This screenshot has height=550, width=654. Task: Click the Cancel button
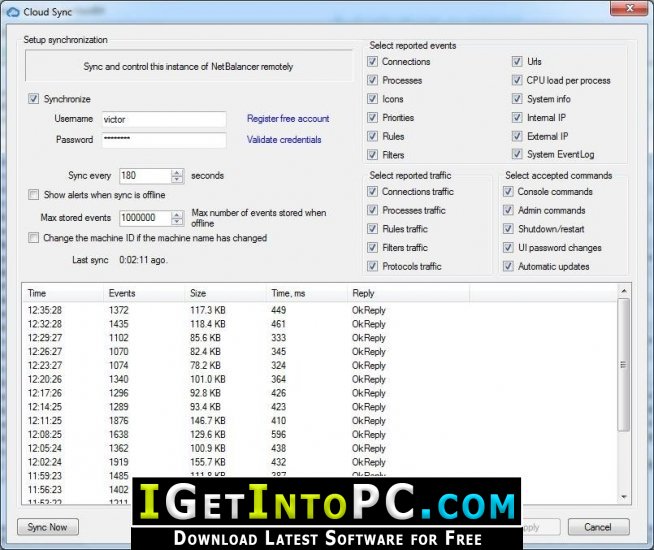tap(598, 527)
